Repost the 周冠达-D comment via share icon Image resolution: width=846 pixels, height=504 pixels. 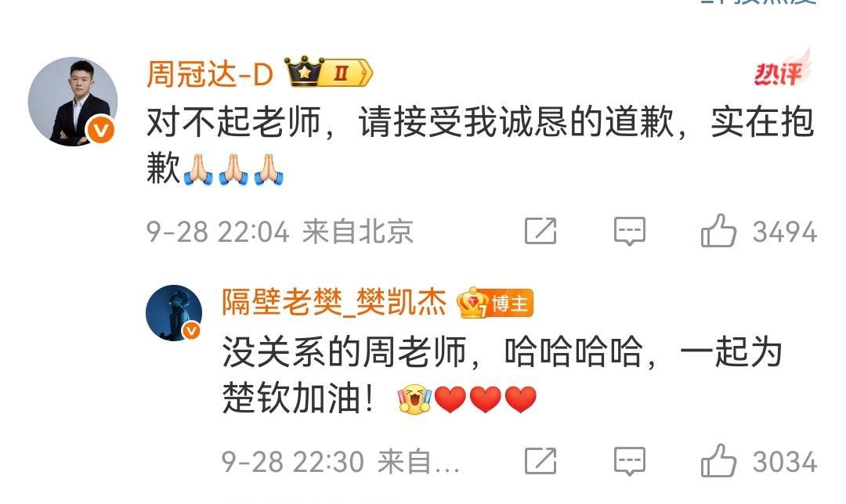coord(540,231)
